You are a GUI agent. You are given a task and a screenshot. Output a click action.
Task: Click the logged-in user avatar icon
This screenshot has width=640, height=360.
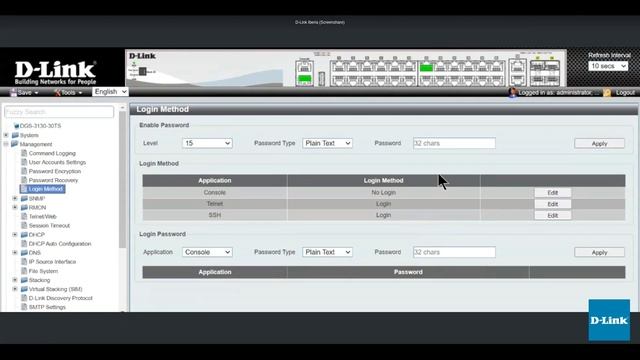(513, 93)
